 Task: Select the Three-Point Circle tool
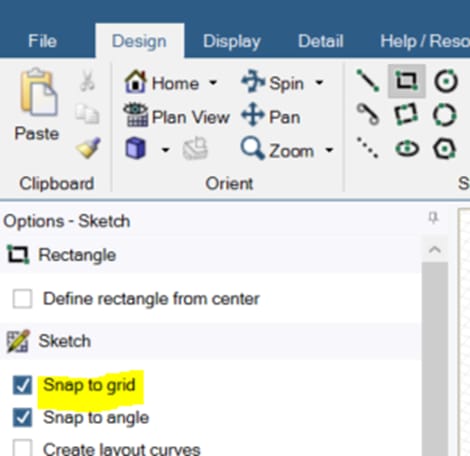[x=445, y=115]
